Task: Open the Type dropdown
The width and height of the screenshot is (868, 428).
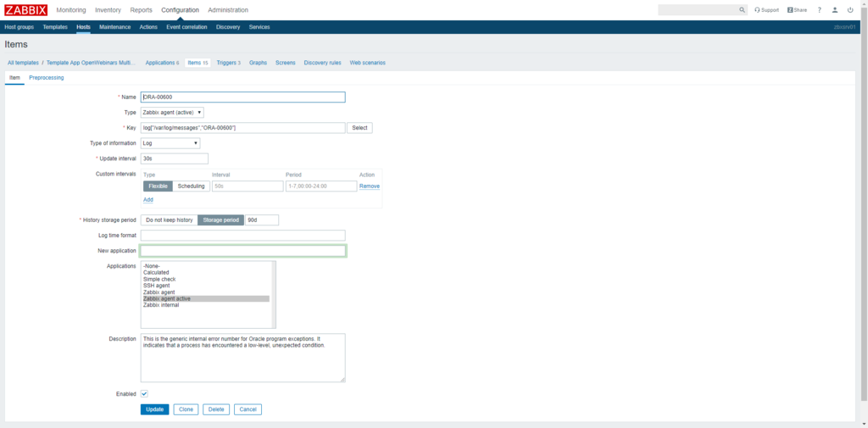Action: click(172, 112)
